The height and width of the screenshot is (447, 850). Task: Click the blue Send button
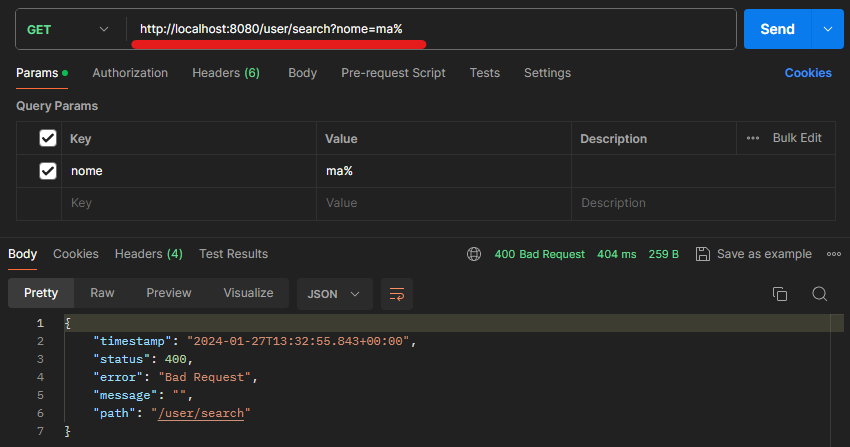click(x=777, y=29)
